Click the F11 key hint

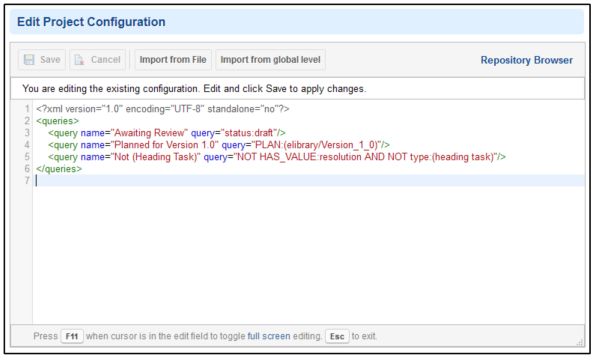[x=72, y=336]
